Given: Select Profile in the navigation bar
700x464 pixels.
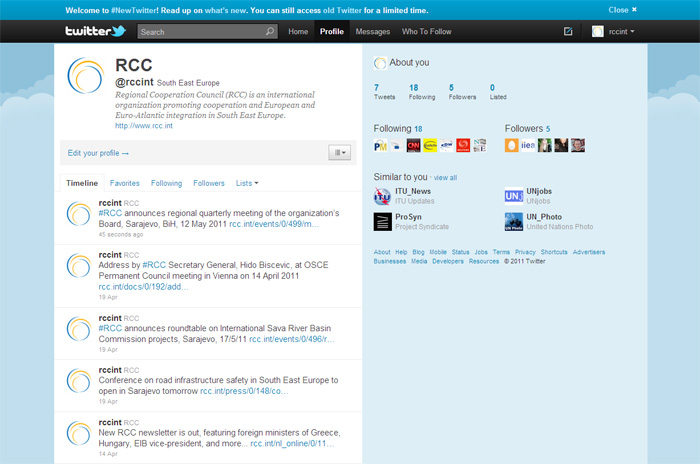Looking at the screenshot, I should tap(332, 32).
